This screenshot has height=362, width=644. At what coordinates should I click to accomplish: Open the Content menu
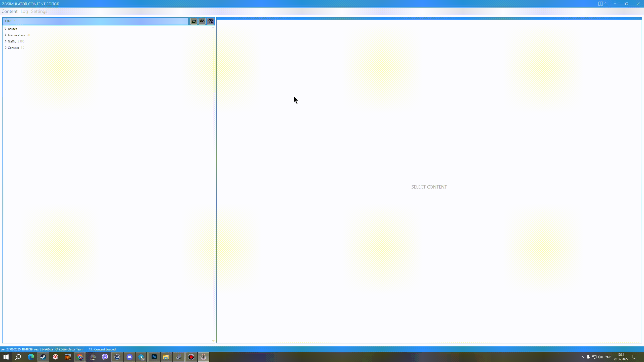tap(10, 11)
